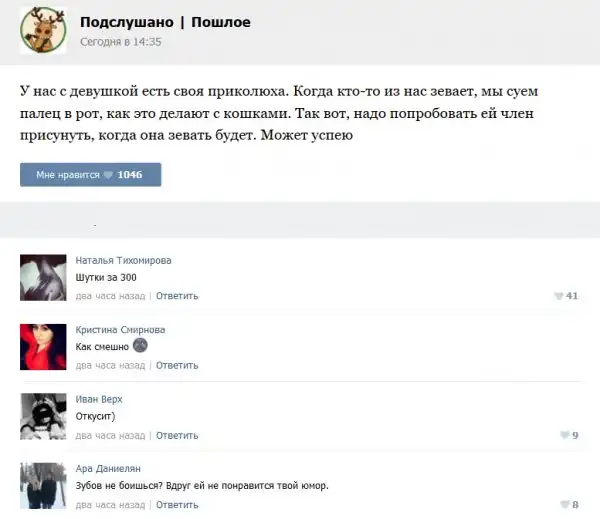Reply to Кристина Смирнова via Ответить
Screen dimensions: 600x519
point(177,366)
